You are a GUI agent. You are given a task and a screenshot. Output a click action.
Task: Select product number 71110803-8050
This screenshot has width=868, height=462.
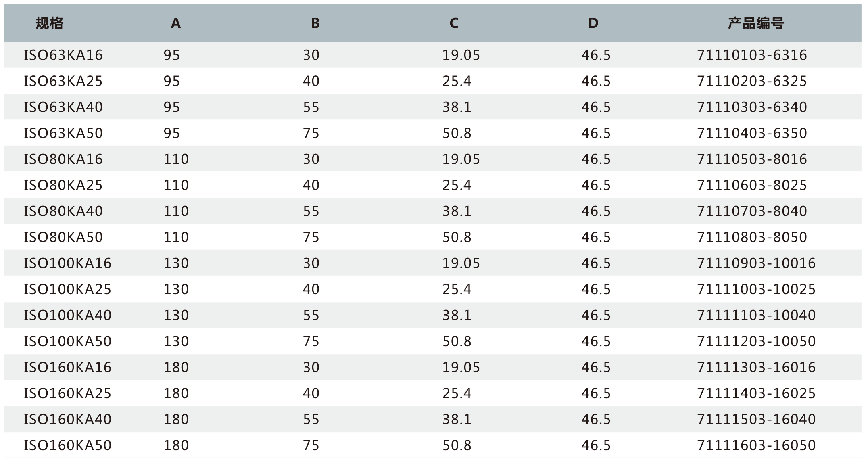tap(752, 237)
